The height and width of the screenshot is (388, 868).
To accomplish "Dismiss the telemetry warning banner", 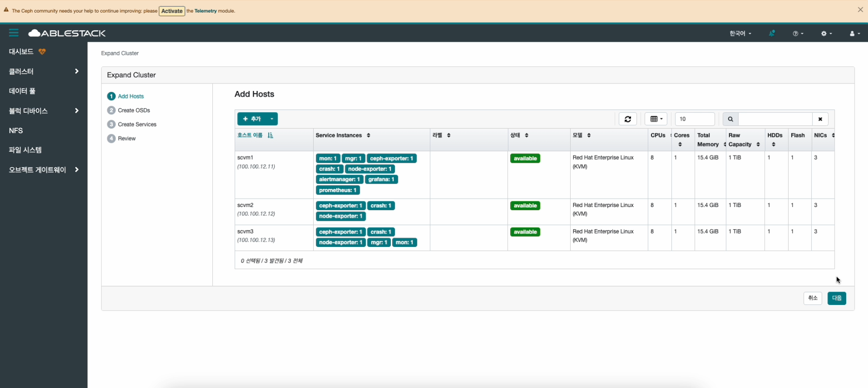I will coord(860,10).
